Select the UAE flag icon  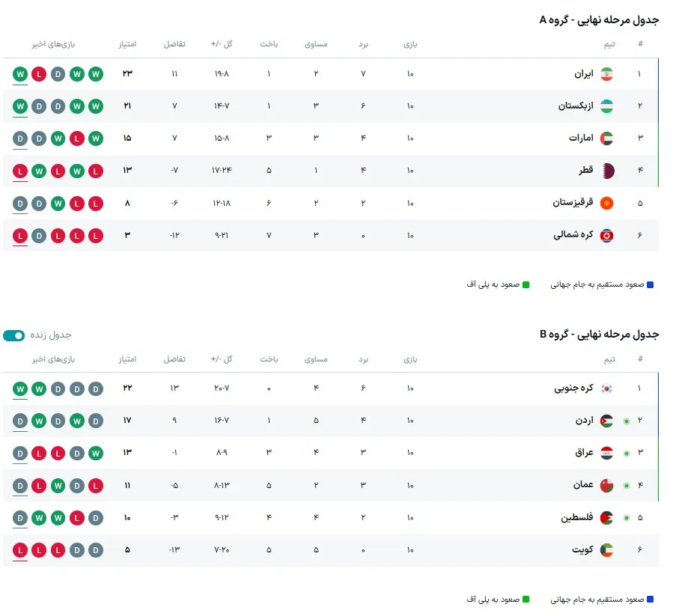click(606, 138)
